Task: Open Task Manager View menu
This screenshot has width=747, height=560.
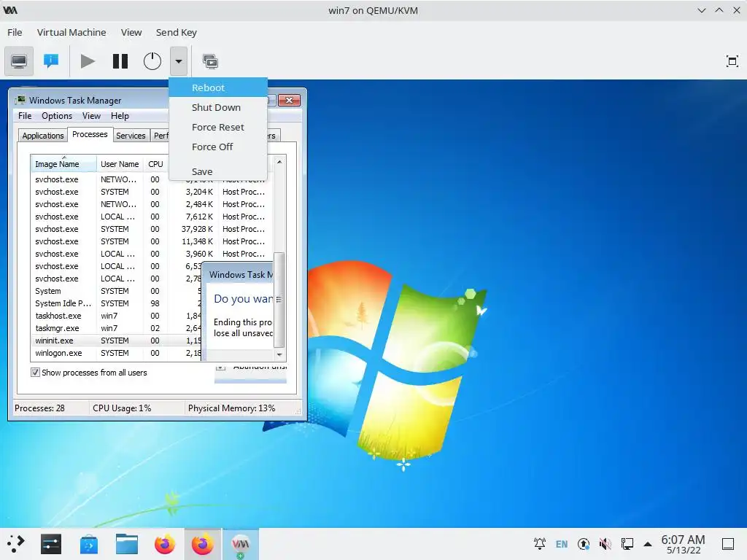Action: (x=91, y=116)
